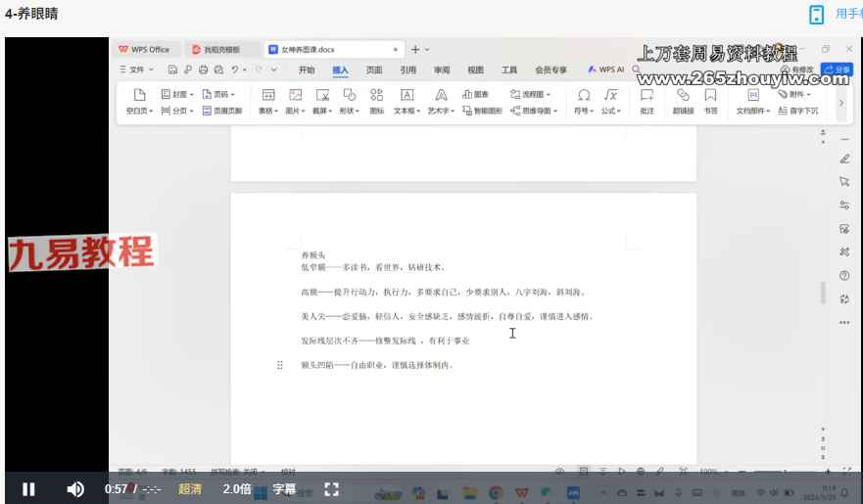
Task: Apply 首字下沉 drop cap
Action: pyautogui.click(x=798, y=111)
